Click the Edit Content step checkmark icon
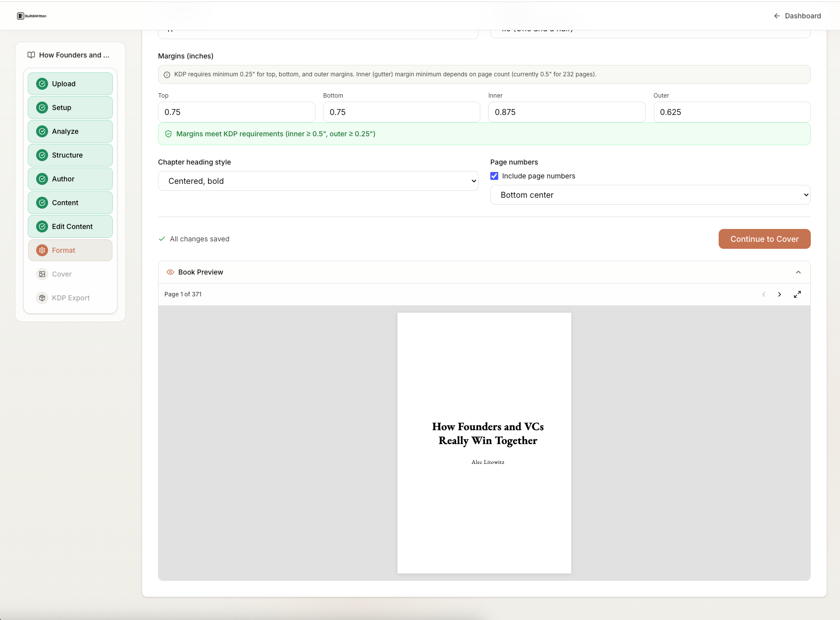Screen dimensions: 840x620 click(x=42, y=226)
